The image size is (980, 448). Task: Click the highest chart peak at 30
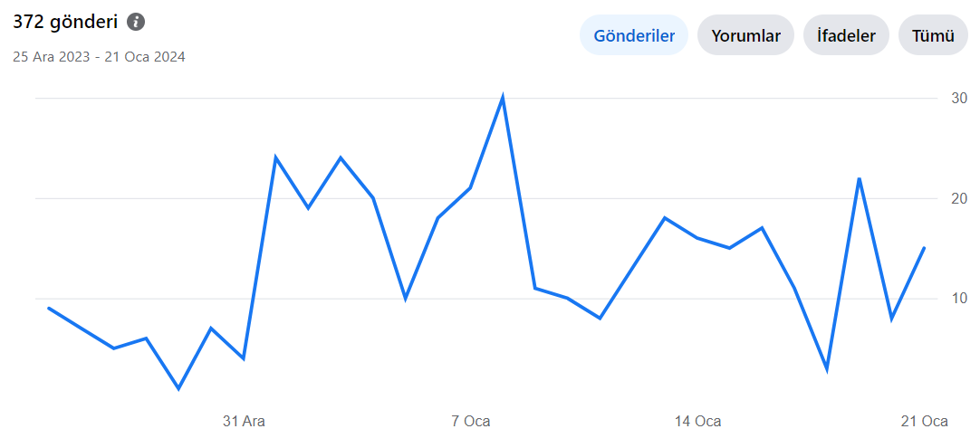(503, 98)
